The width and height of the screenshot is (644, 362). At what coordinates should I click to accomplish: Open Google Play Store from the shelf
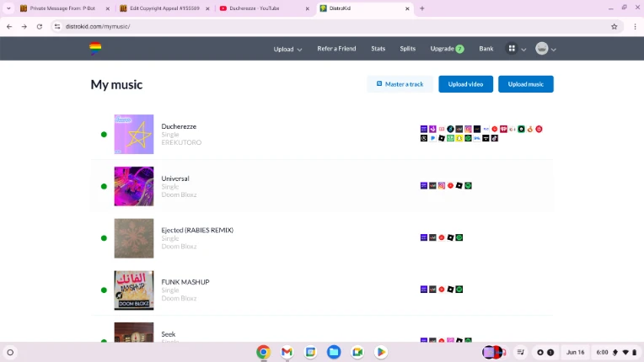pyautogui.click(x=381, y=352)
